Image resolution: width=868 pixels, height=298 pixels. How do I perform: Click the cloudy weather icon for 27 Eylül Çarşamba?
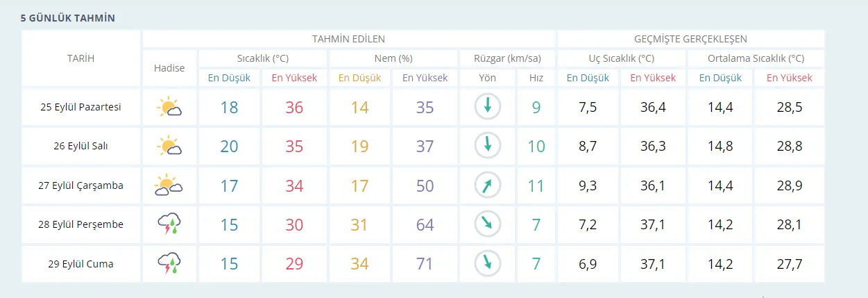click(169, 185)
